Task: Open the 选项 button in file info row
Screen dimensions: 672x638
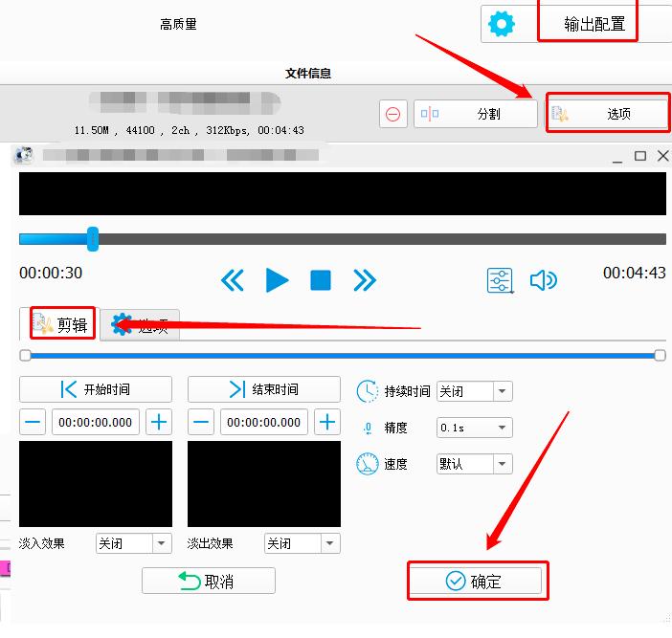Action: 607,114
